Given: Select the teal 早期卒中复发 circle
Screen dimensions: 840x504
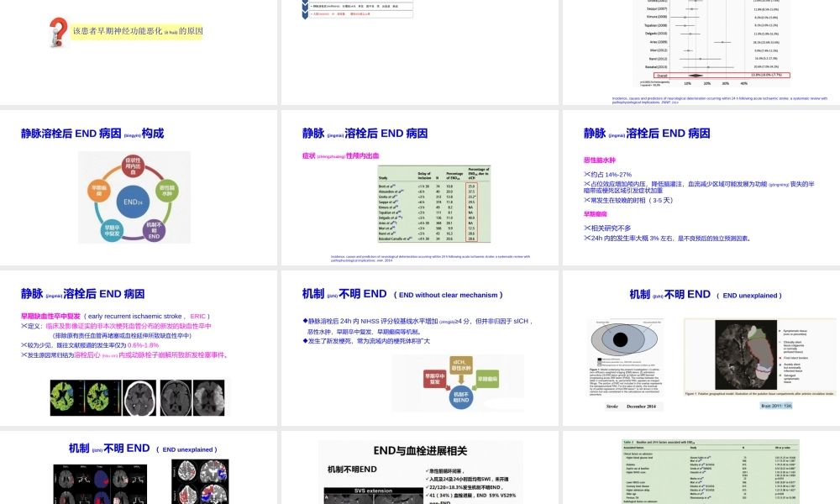Looking at the screenshot, I should click(x=110, y=229).
